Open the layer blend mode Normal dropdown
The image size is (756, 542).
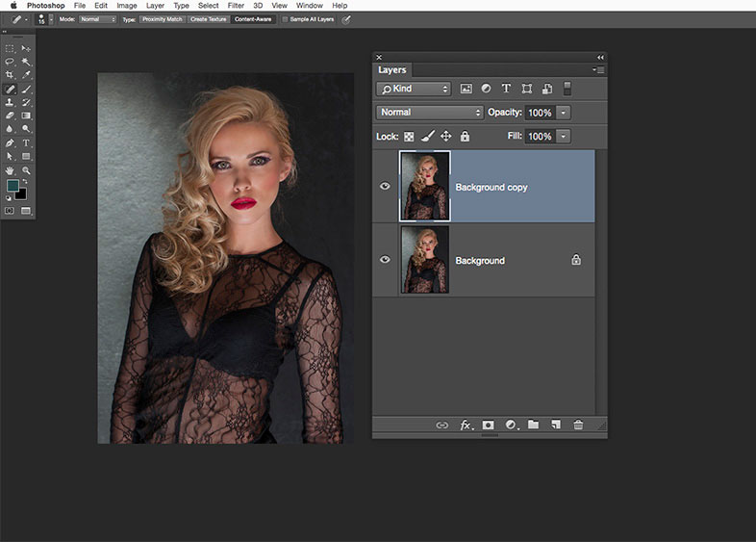430,113
